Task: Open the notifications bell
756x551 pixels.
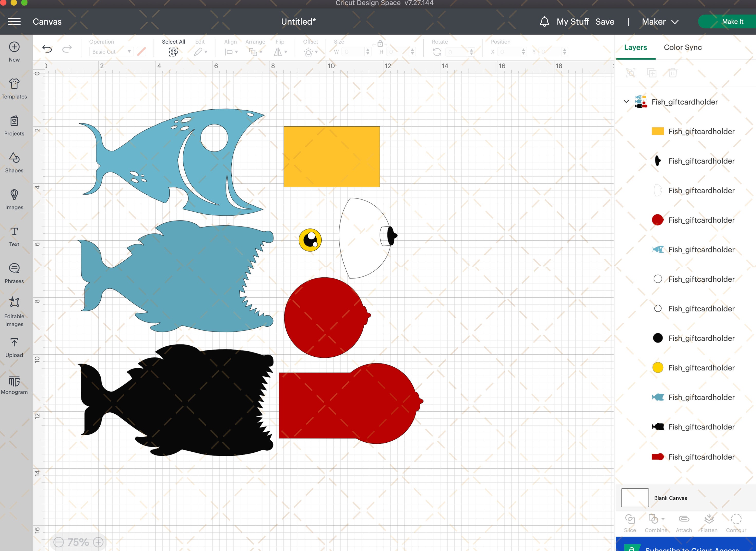Action: (x=544, y=22)
